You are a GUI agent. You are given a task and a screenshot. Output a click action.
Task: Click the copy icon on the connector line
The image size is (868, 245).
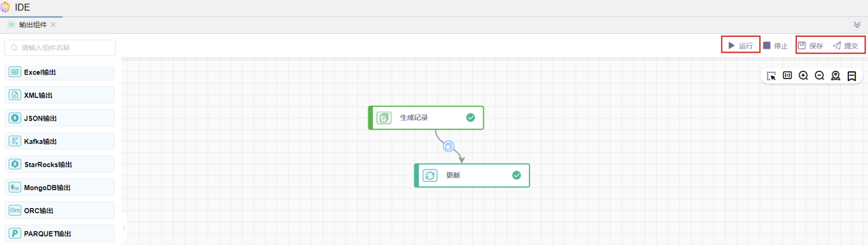click(x=448, y=146)
